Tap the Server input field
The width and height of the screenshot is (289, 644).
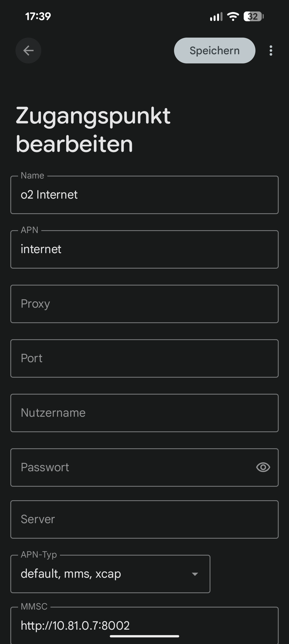pos(144,519)
